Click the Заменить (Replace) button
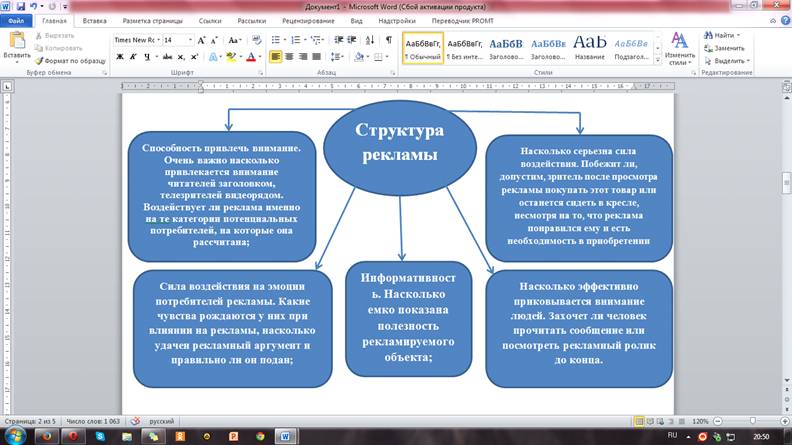Viewport: 792px width, 445px height. [728, 47]
